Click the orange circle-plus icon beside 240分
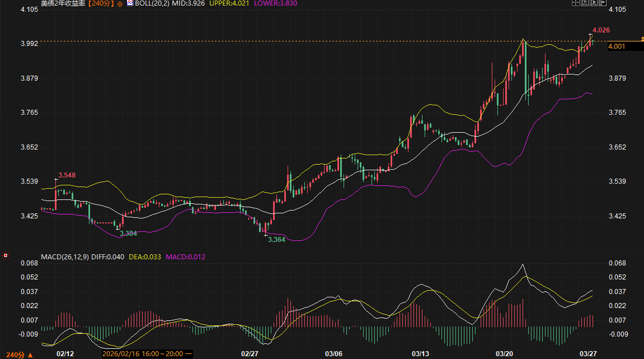The height and width of the screenshot is (359, 644). 120,3
